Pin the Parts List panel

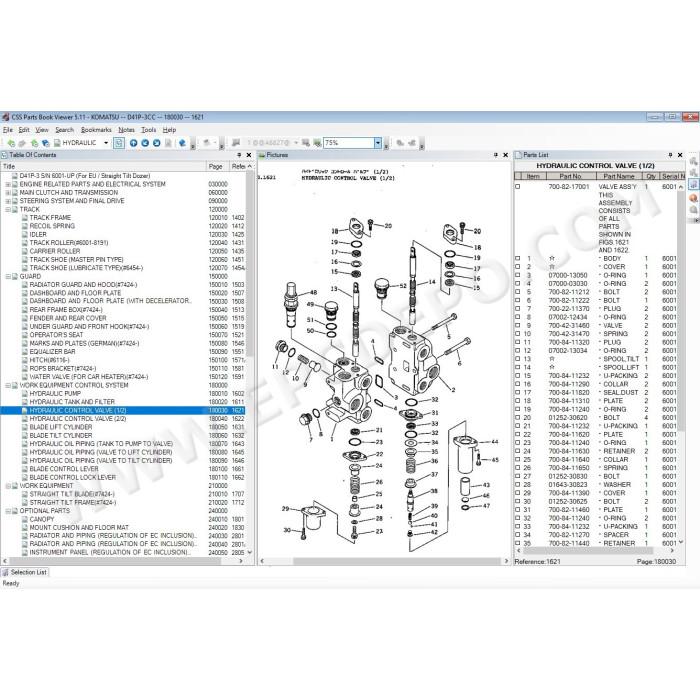point(670,155)
